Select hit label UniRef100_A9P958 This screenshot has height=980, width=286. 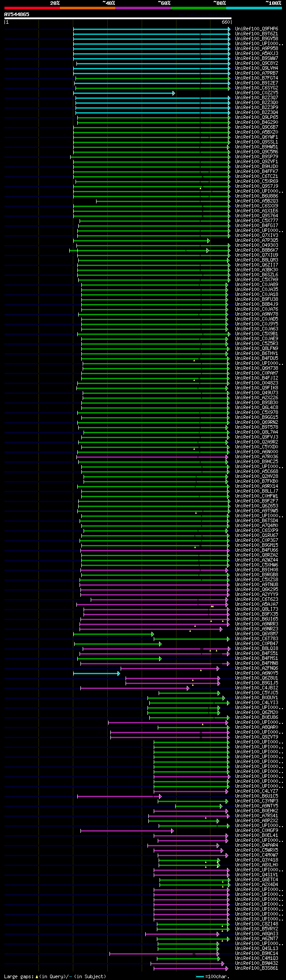tap(257, 49)
